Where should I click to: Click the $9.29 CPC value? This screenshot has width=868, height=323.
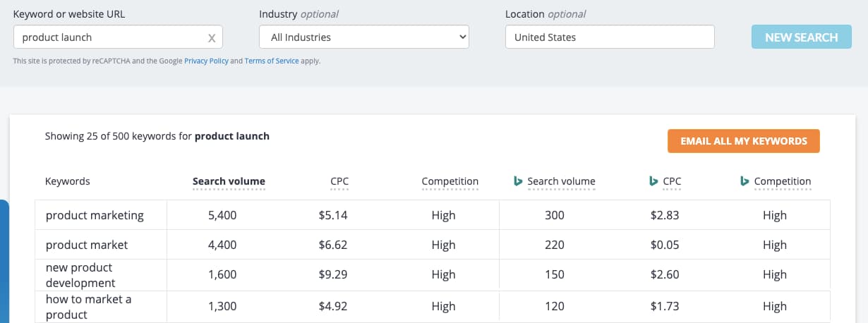pyautogui.click(x=333, y=274)
